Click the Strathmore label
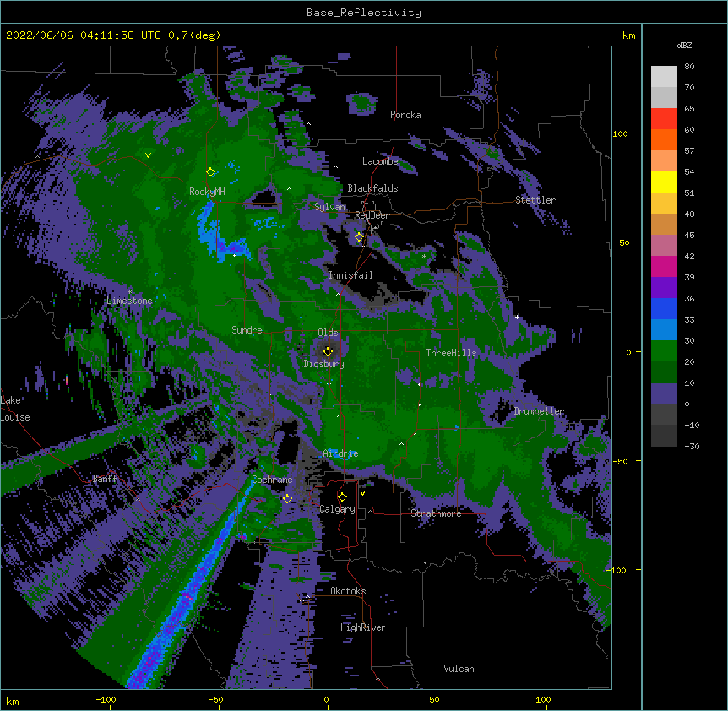The height and width of the screenshot is (711, 728). pyautogui.click(x=436, y=513)
